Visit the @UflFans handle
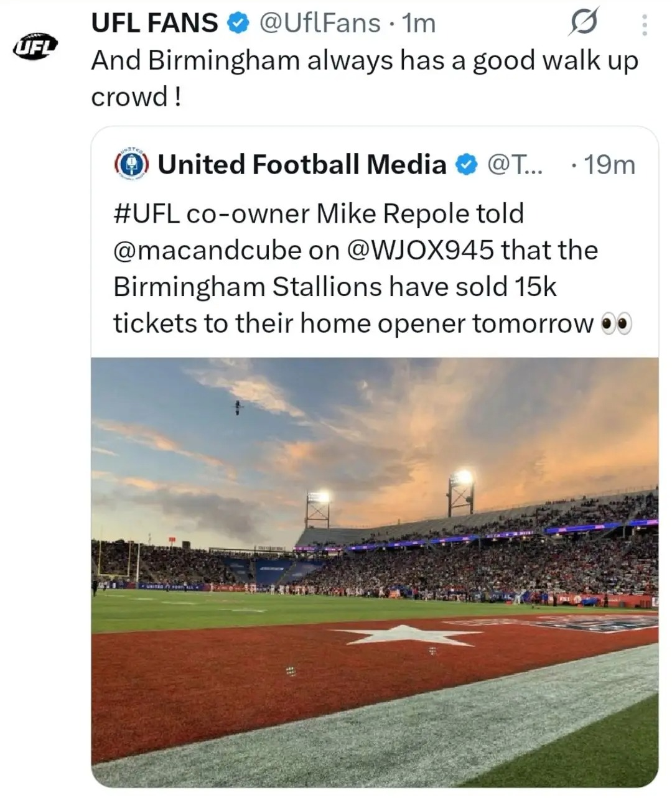The height and width of the screenshot is (798, 672). 319,24
